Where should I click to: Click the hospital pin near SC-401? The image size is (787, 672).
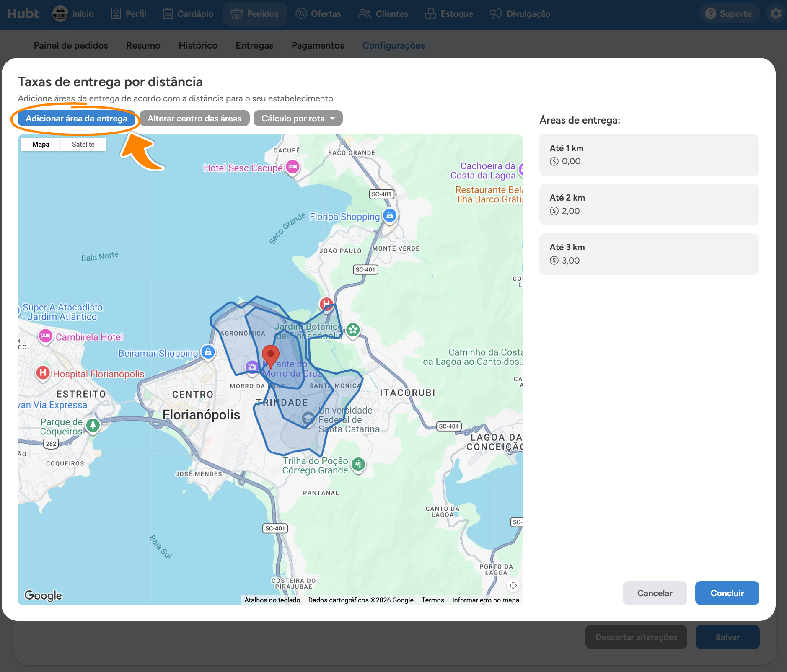tap(326, 304)
